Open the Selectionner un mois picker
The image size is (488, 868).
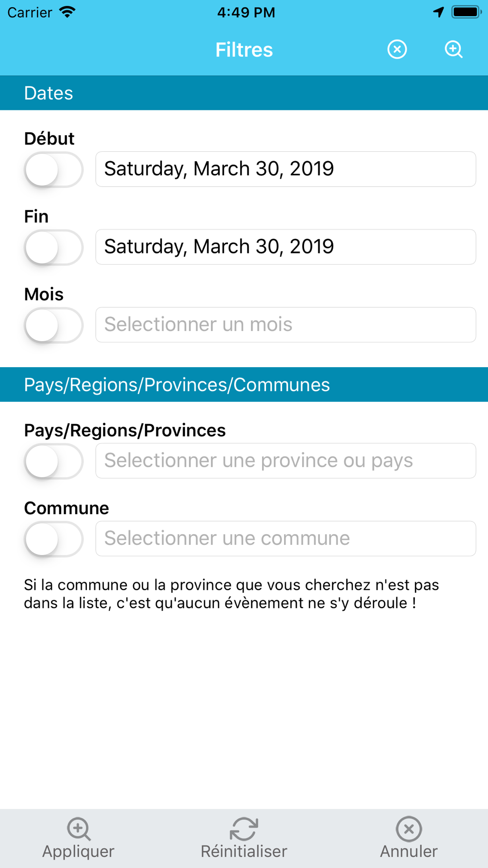tap(285, 325)
